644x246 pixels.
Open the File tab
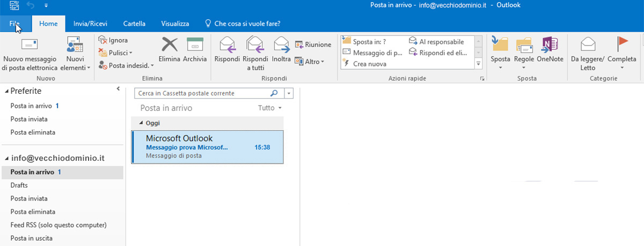click(15, 24)
